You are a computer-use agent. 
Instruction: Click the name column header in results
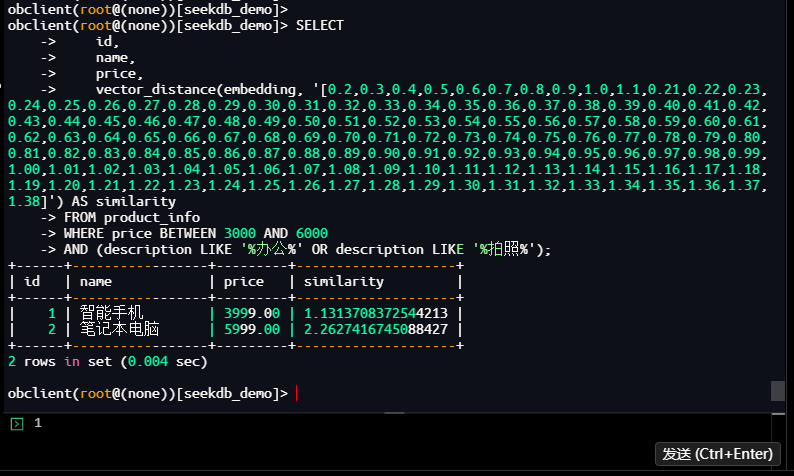(x=96, y=281)
